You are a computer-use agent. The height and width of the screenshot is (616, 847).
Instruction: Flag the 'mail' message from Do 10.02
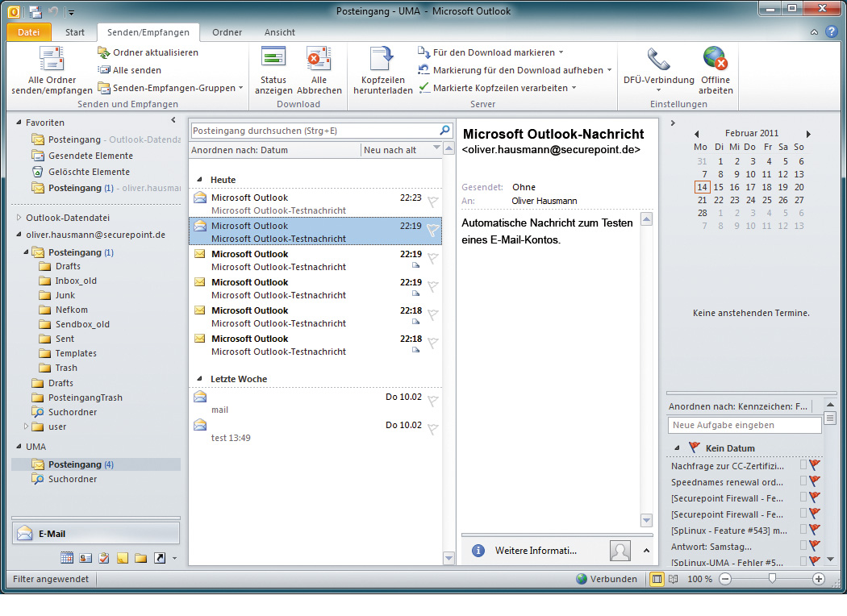tap(432, 402)
